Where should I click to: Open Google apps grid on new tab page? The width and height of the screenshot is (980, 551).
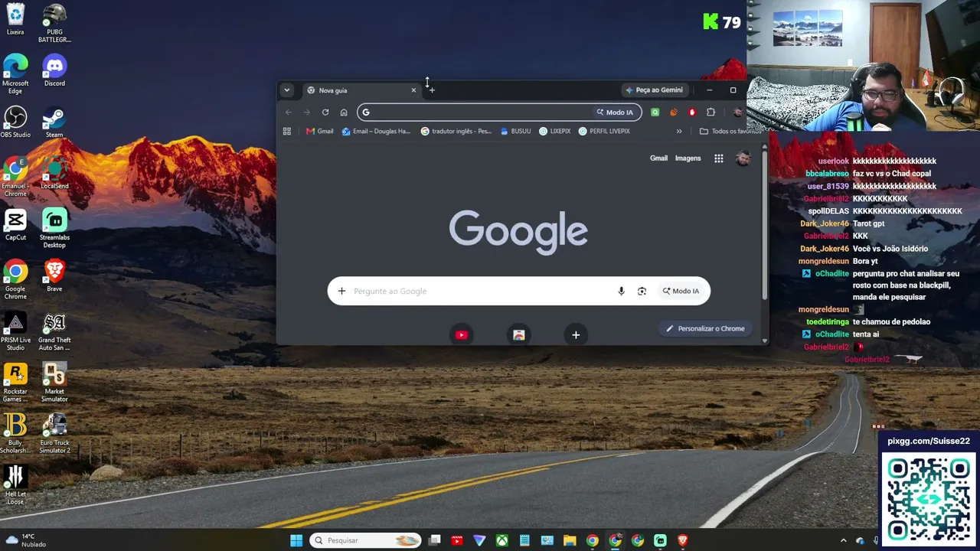coord(719,158)
